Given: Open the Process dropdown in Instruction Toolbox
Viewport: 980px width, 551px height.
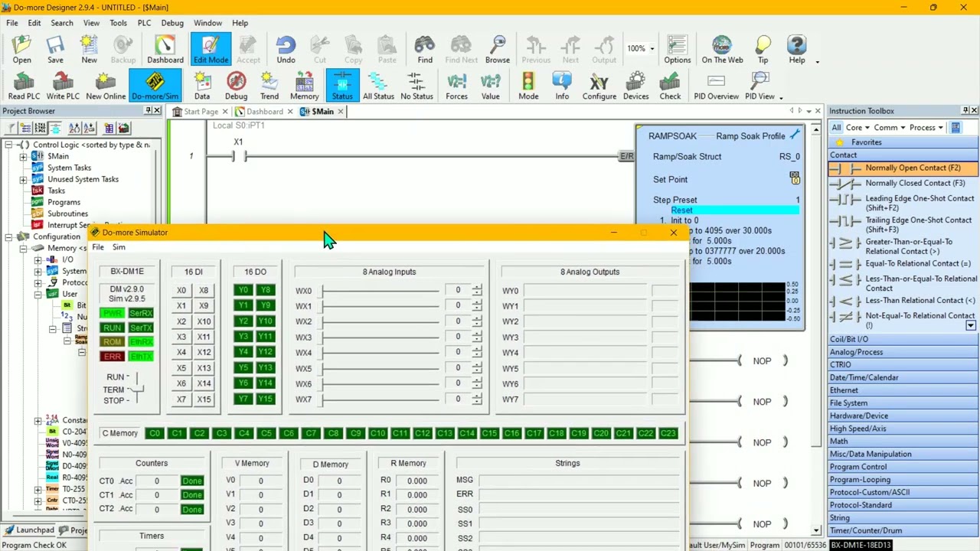Looking at the screenshot, I should tap(926, 128).
